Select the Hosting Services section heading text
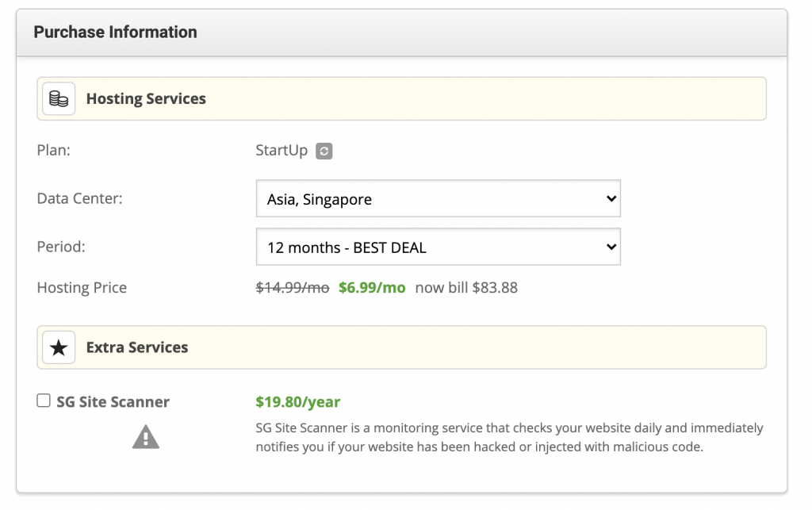The height and width of the screenshot is (510, 812). click(146, 99)
